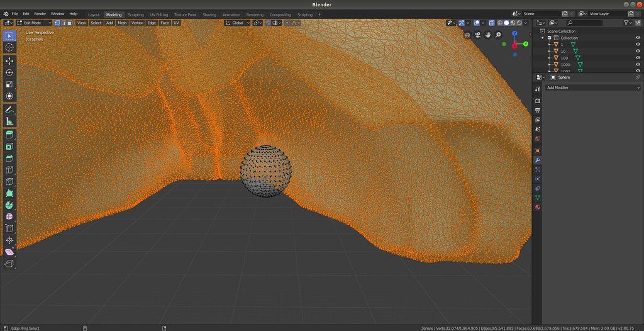The width and height of the screenshot is (644, 331).
Task: Open the Vertex menu in viewport header
Action: click(136, 23)
